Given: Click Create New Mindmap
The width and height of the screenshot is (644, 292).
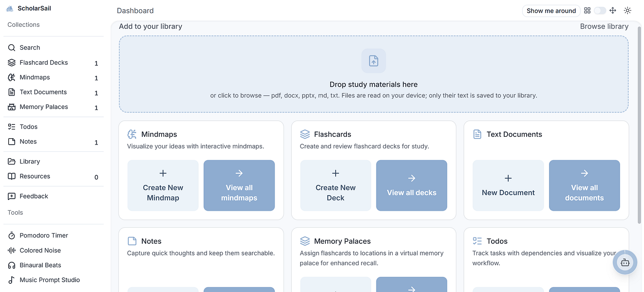Looking at the screenshot, I should (x=163, y=185).
